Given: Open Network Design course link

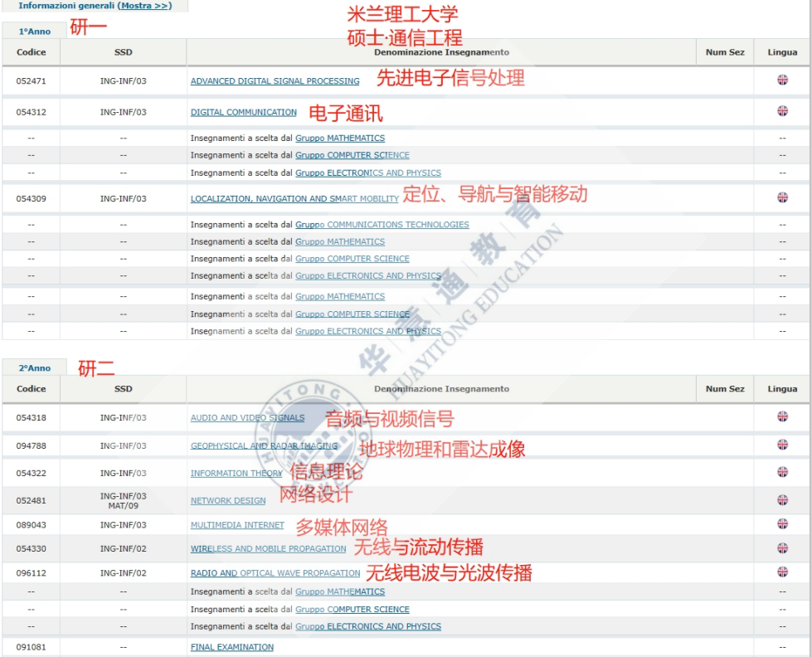Looking at the screenshot, I should click(228, 501).
